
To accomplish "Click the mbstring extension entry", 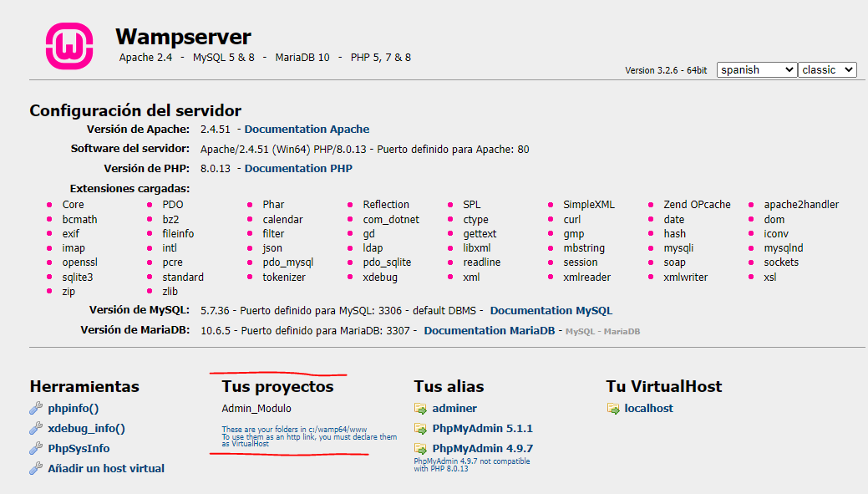I will tap(584, 248).
